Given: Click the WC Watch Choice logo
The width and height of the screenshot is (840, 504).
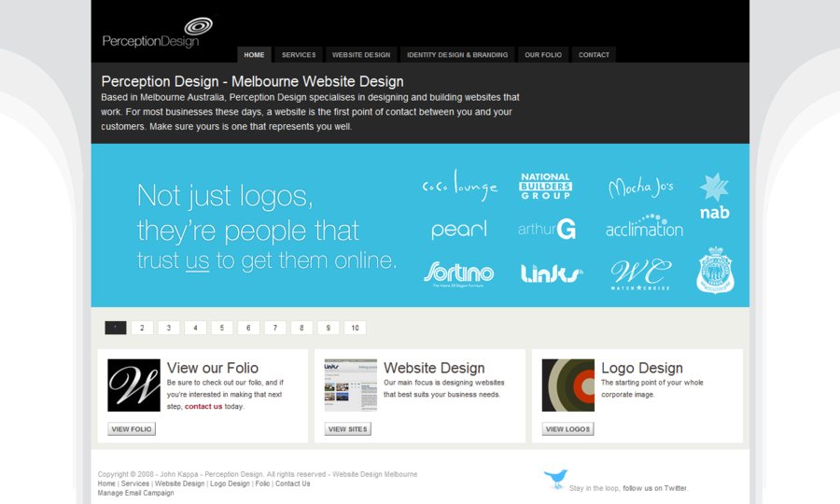Looking at the screenshot, I should (640, 274).
